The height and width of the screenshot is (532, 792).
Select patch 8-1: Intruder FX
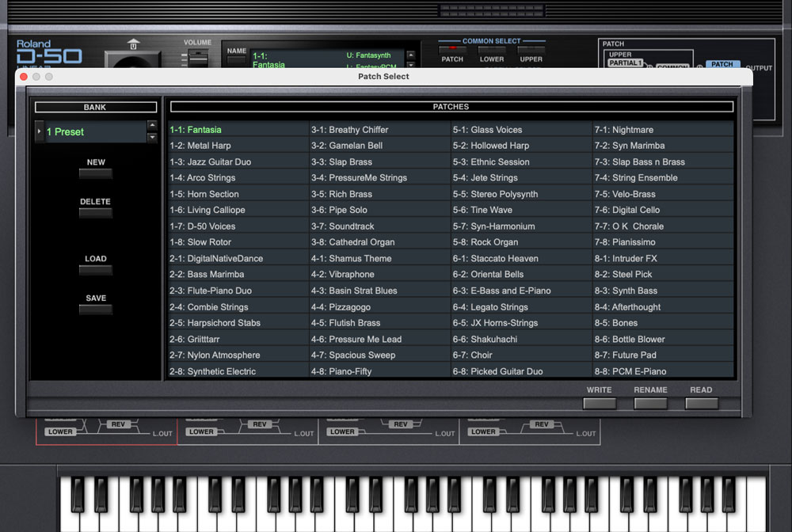click(x=663, y=258)
